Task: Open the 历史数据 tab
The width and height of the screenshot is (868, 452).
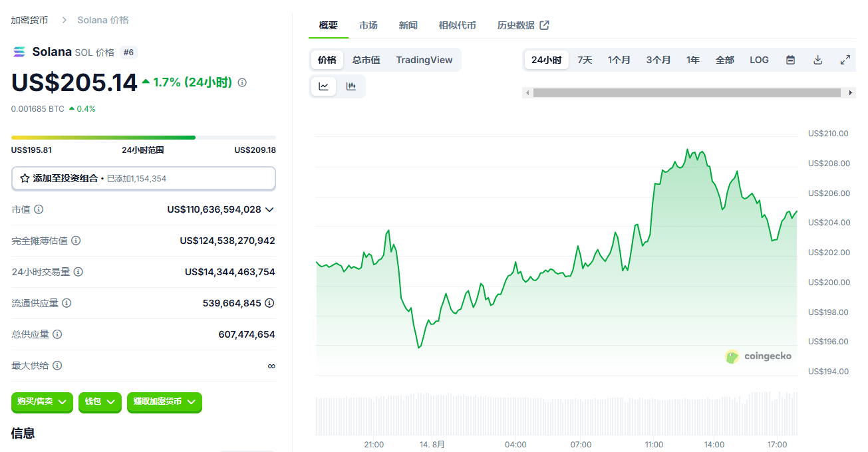Action: (x=523, y=25)
